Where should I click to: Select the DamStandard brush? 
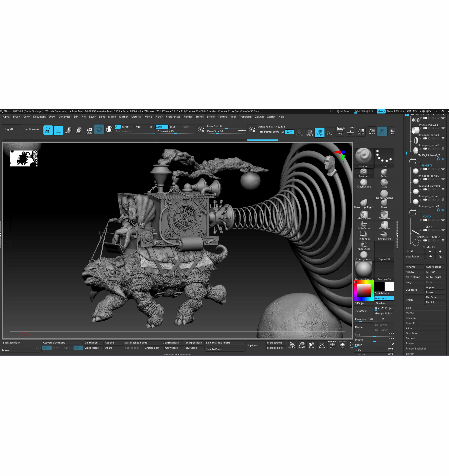coord(384,194)
